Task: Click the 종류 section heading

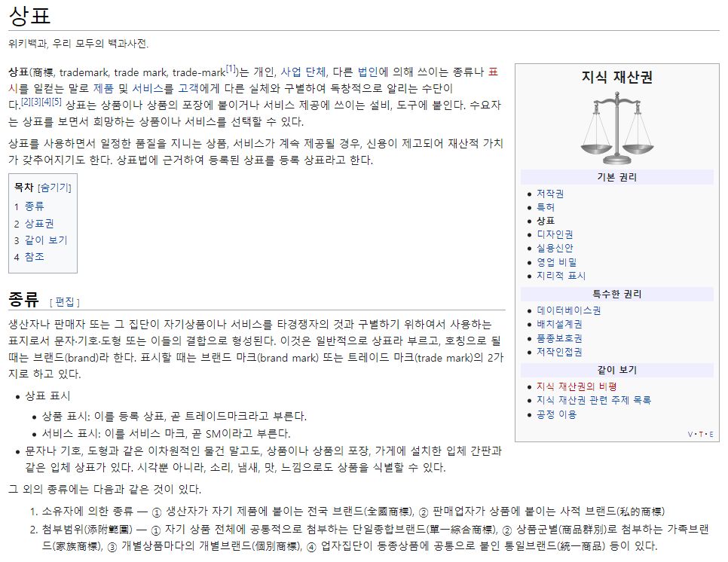Action: coord(23,299)
